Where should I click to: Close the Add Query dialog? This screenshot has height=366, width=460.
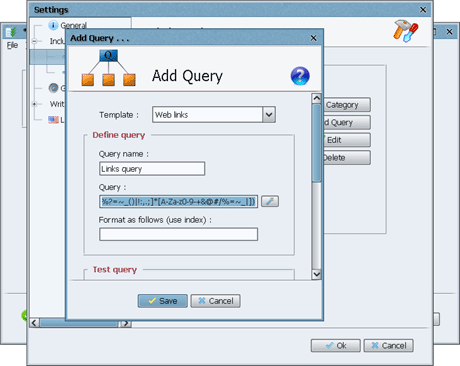[x=313, y=38]
